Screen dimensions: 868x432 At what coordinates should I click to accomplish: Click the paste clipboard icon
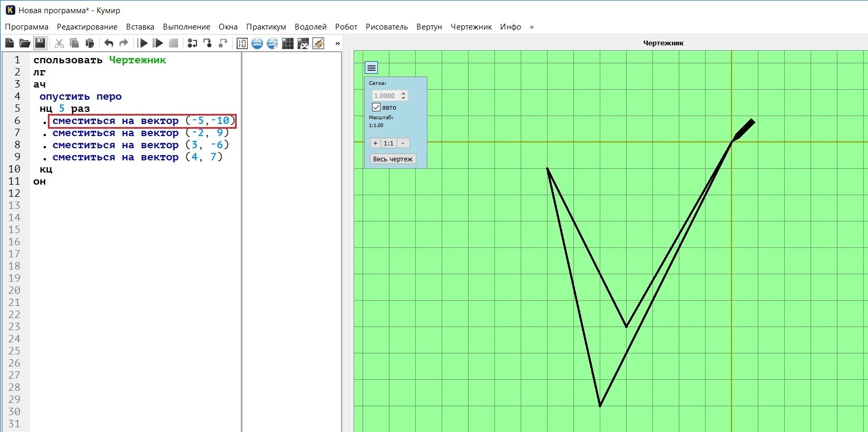coord(90,43)
